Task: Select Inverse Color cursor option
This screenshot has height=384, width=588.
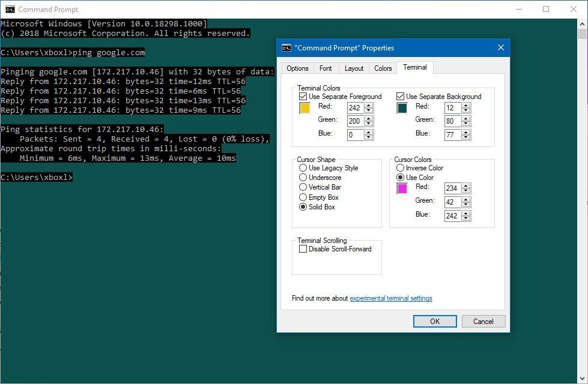Action: pyautogui.click(x=400, y=168)
